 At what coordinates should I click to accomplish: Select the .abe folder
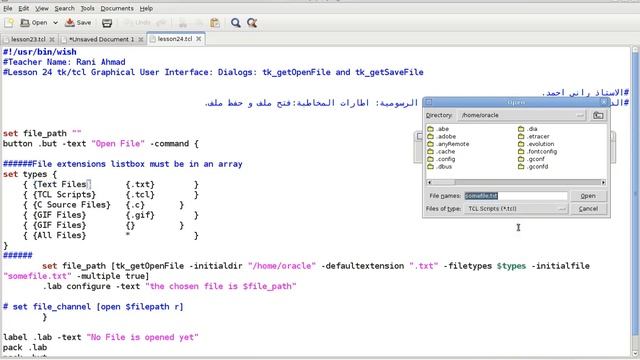click(x=438, y=129)
